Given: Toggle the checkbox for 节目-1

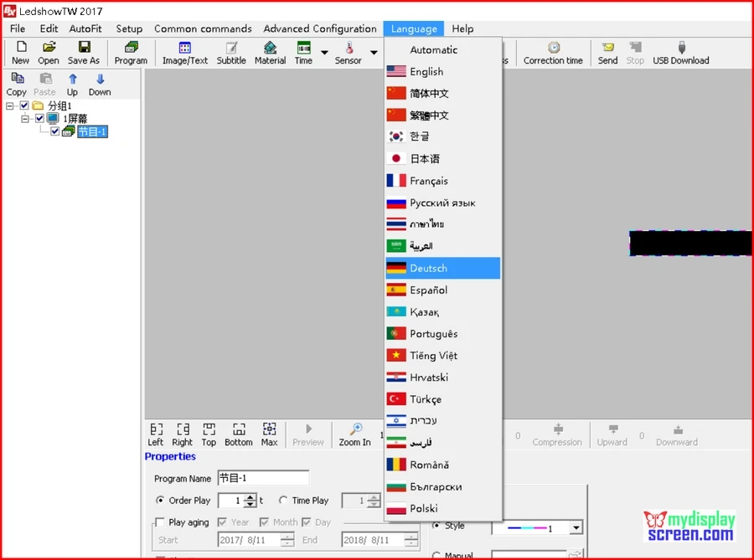Looking at the screenshot, I should click(54, 131).
